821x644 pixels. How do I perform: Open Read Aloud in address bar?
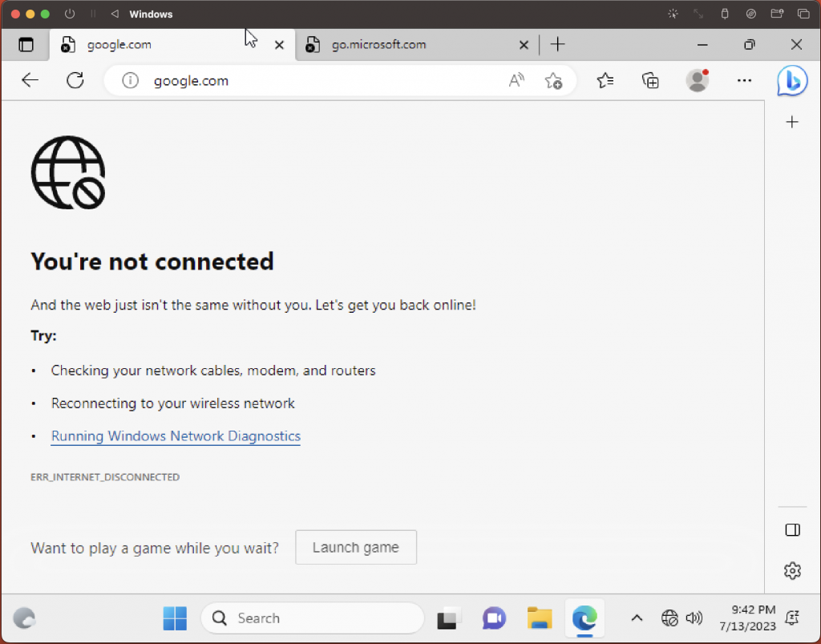516,80
